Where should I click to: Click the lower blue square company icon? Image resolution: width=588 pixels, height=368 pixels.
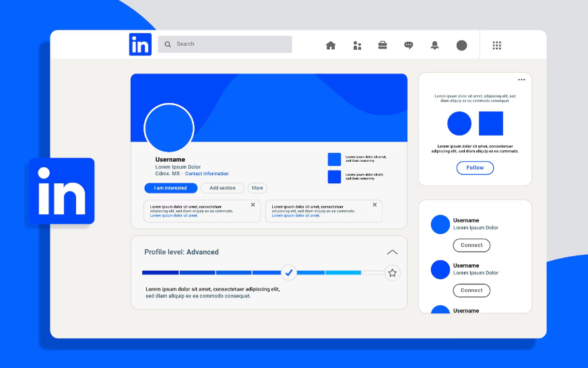334,177
